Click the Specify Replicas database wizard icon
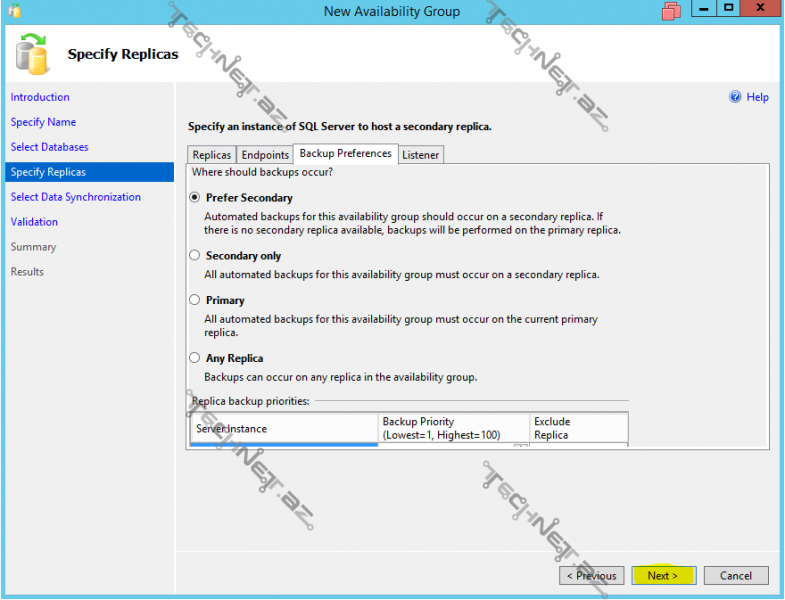Image resolution: width=785 pixels, height=600 pixels. click(33, 54)
